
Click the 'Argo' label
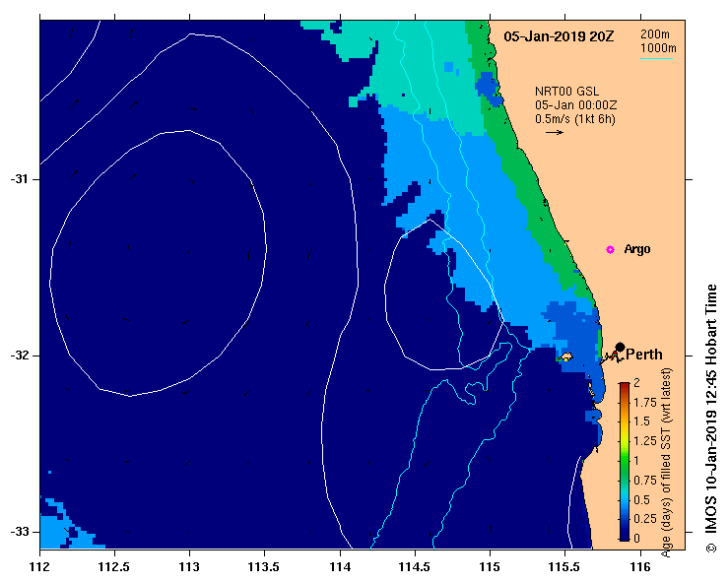[637, 249]
